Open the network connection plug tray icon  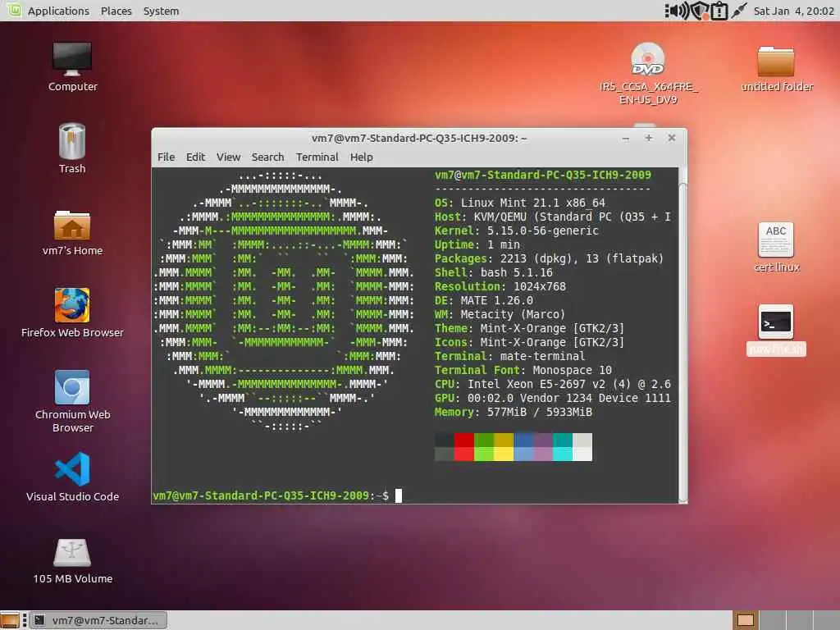coord(739,11)
